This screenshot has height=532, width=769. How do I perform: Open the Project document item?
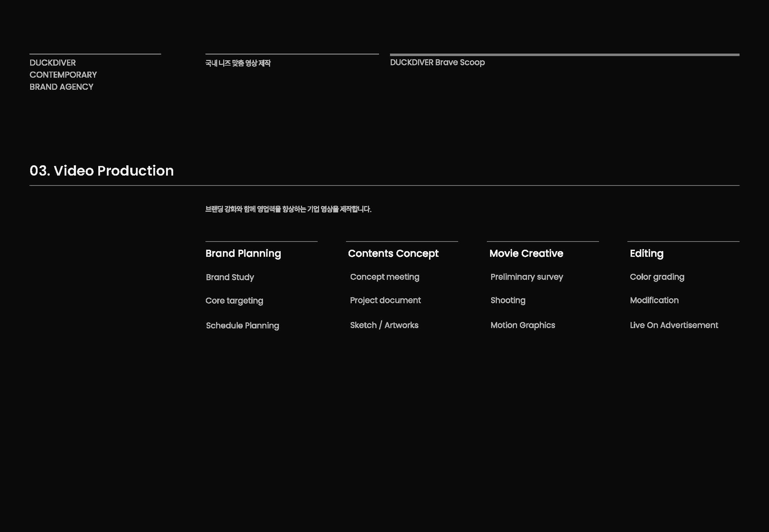[x=385, y=300]
